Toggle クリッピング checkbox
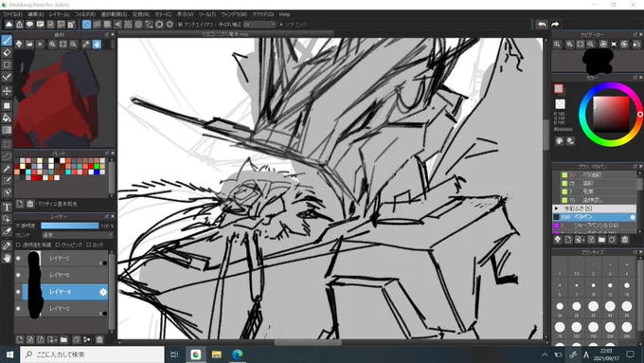The image size is (644, 363). [x=58, y=245]
